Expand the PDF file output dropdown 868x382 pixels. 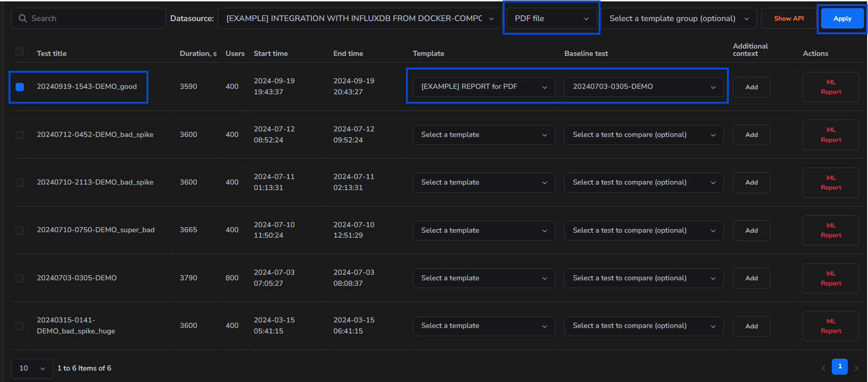(551, 18)
